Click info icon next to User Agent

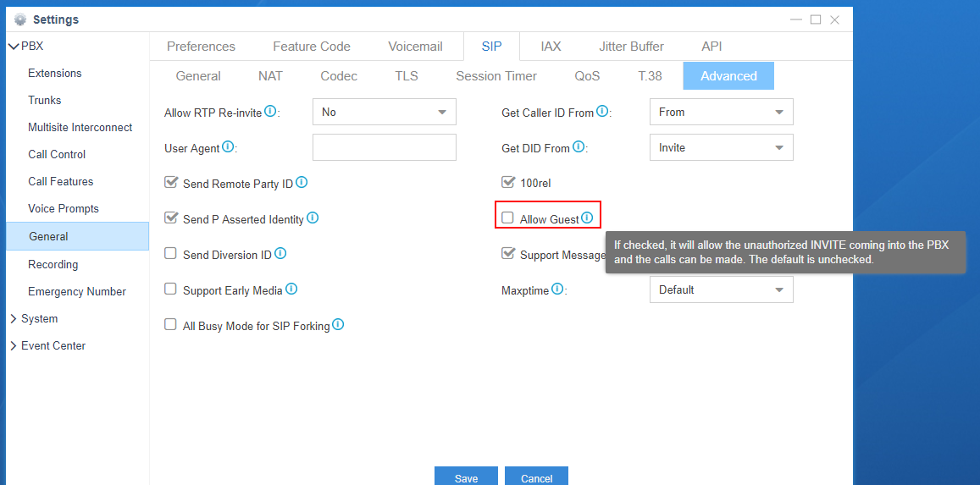pos(228,146)
